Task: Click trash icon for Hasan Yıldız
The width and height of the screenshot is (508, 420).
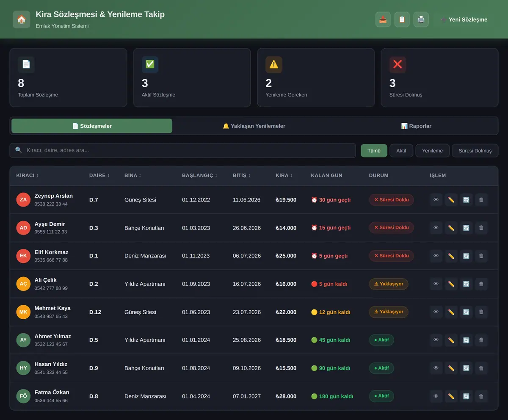Action: coord(481,368)
